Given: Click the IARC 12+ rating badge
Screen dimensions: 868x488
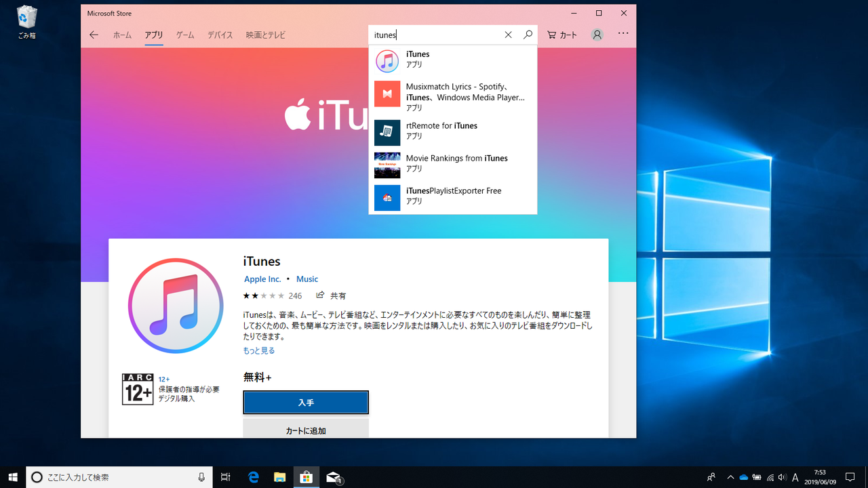Looking at the screenshot, I should (x=138, y=389).
